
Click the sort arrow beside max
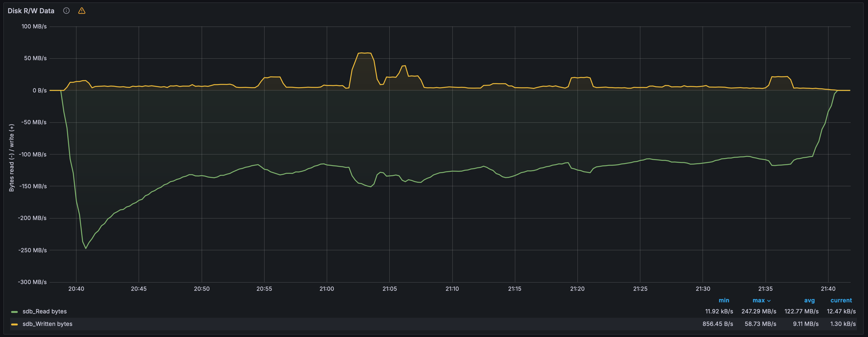click(769, 301)
